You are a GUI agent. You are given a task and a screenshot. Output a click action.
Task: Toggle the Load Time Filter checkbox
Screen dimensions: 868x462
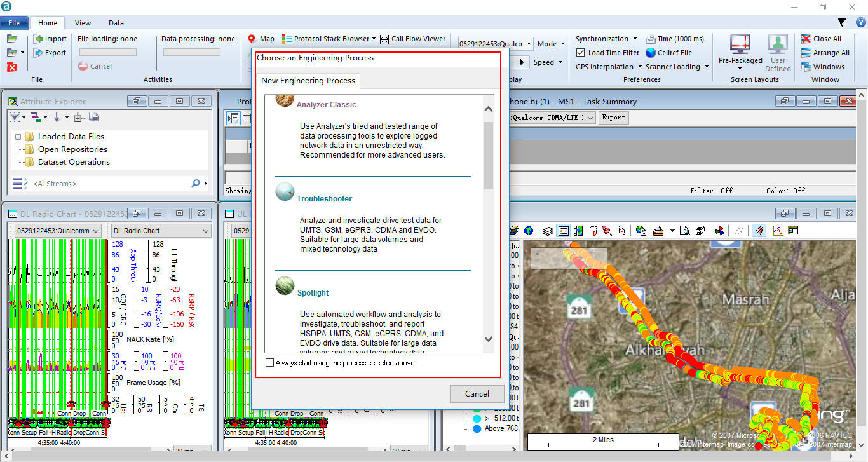click(580, 53)
